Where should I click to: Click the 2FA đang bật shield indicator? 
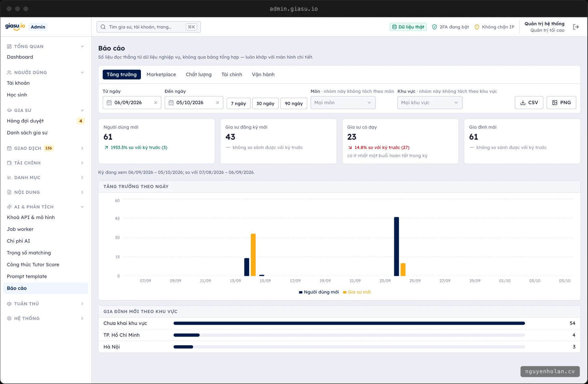pos(450,27)
